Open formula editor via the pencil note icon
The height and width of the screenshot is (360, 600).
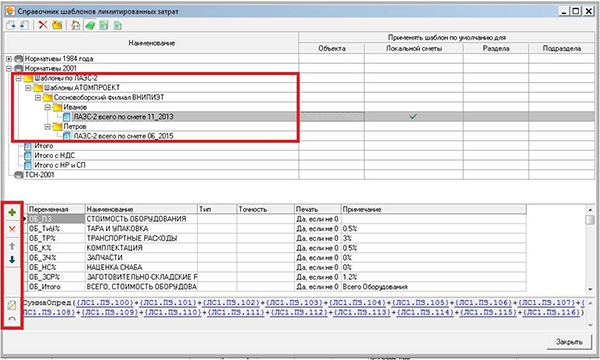pos(12,305)
